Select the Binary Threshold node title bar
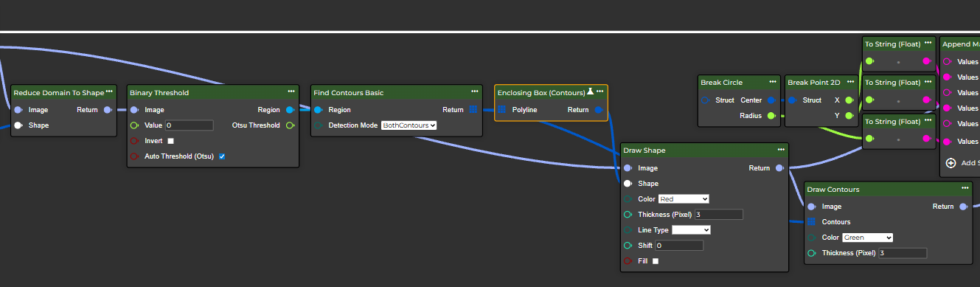 point(213,92)
